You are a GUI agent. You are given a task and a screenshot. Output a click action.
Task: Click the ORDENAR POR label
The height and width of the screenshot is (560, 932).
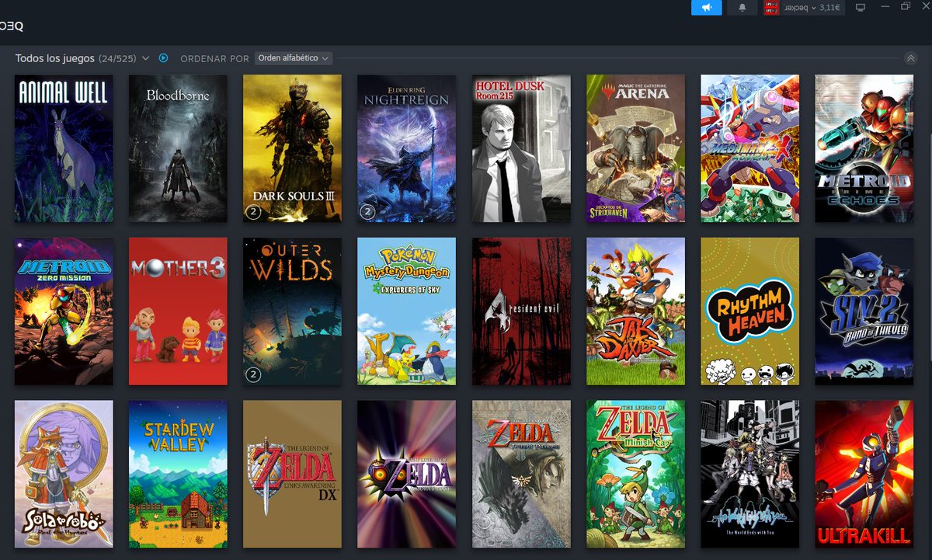click(214, 59)
